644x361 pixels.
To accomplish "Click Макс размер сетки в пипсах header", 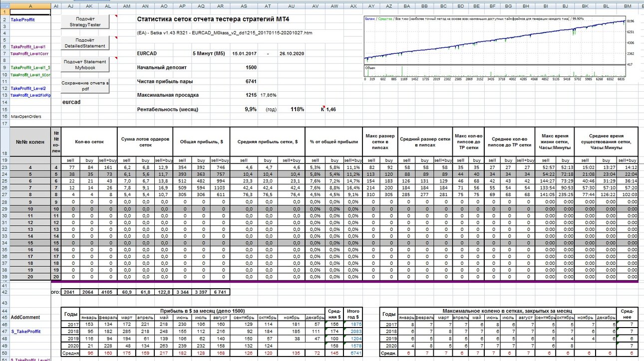I will click(x=381, y=142).
